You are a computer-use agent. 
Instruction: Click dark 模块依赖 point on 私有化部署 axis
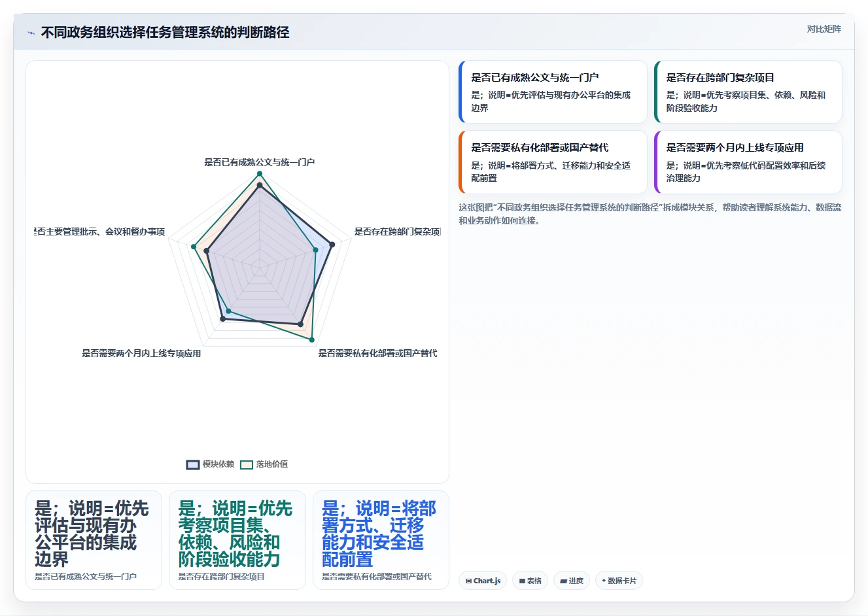click(x=300, y=324)
